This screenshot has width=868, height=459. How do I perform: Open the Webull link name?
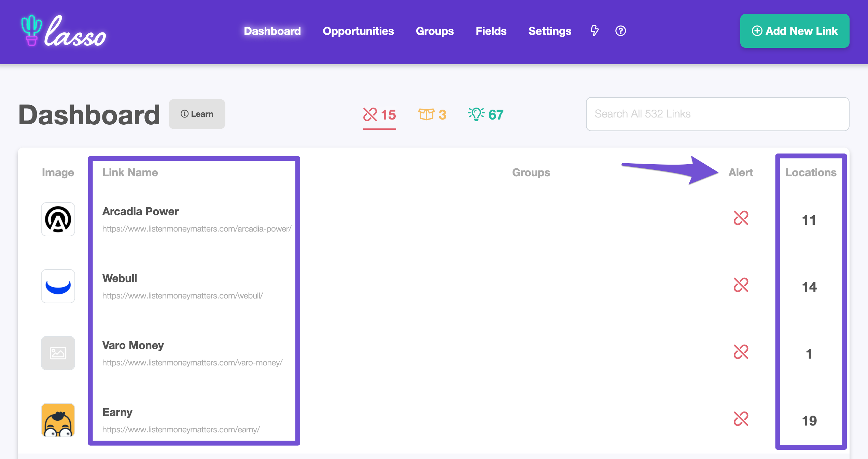click(x=120, y=278)
